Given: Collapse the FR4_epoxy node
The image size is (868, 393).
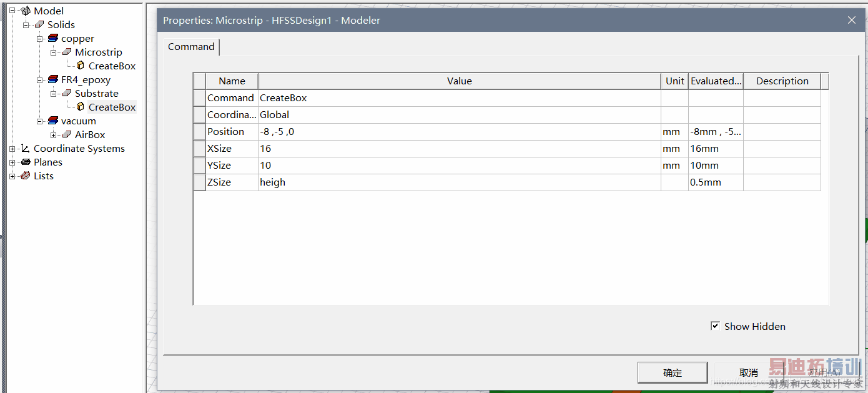Looking at the screenshot, I should (39, 79).
